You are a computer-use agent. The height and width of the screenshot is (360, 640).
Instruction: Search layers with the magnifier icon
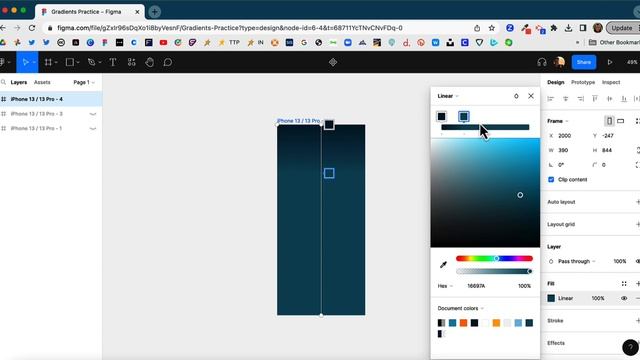pos(4,82)
